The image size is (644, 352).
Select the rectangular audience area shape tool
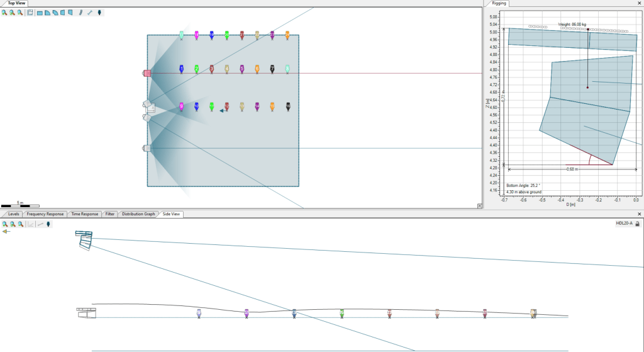[x=40, y=13]
